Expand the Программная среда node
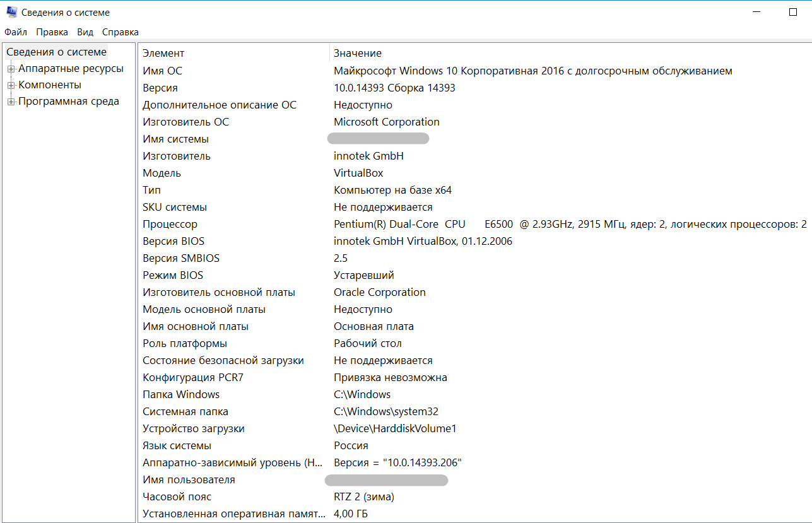 click(11, 102)
